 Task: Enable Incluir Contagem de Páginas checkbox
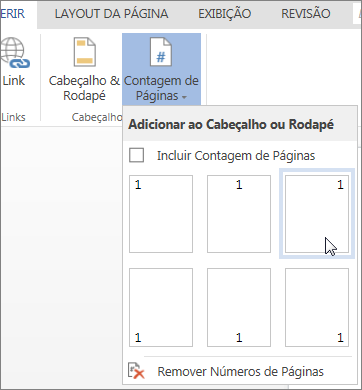click(137, 155)
